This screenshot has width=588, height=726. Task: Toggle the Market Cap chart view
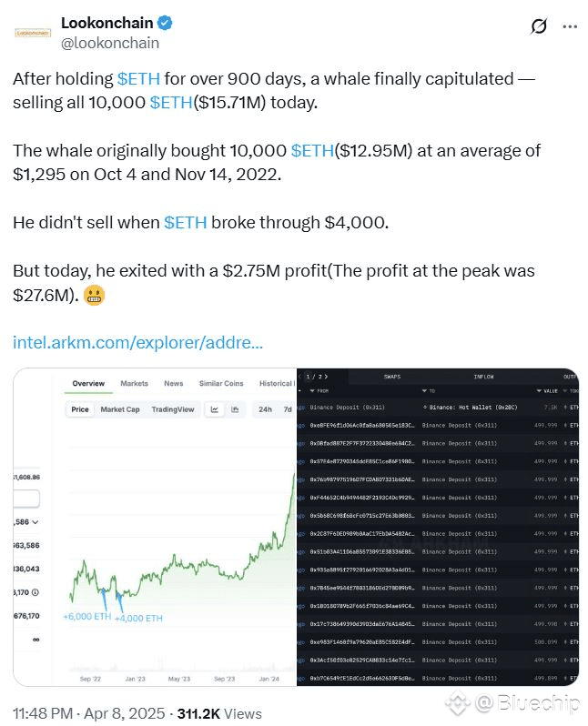[120, 409]
